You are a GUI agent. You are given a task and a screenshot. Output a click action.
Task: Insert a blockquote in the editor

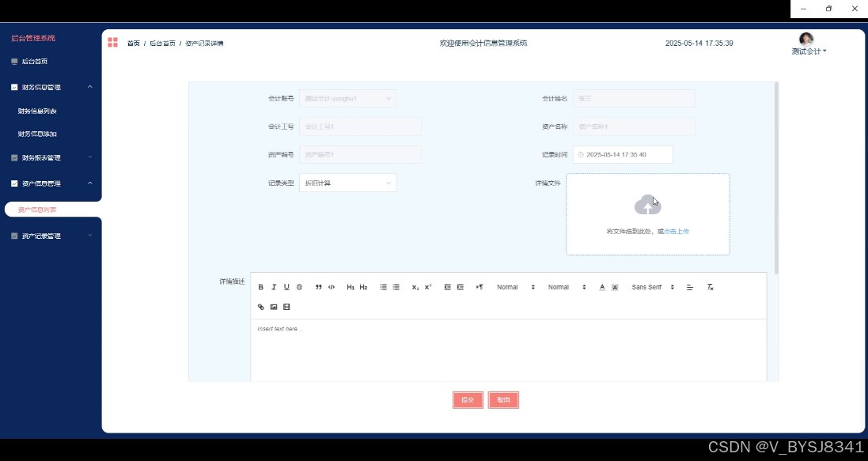pos(318,287)
